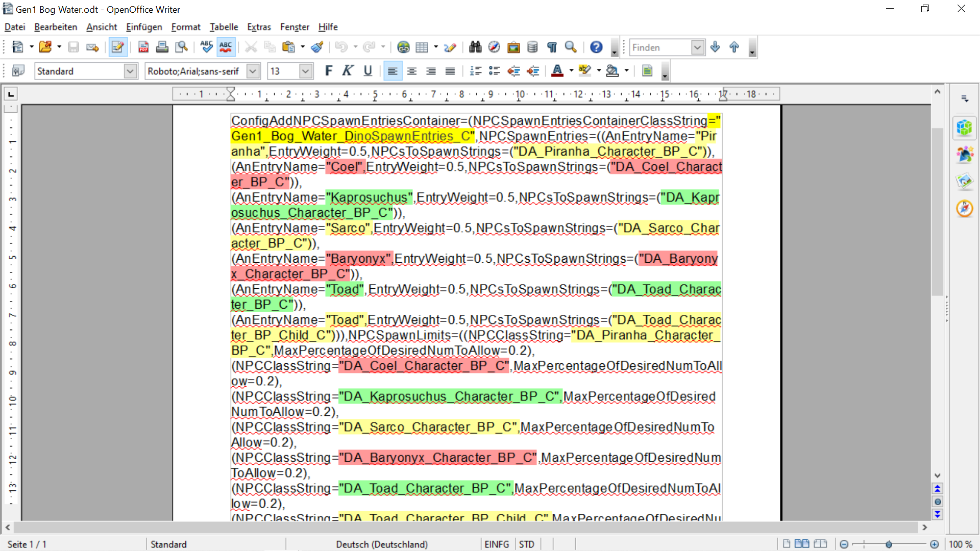
Task: Open Background Color dropdown arrow
Action: pyautogui.click(x=626, y=71)
